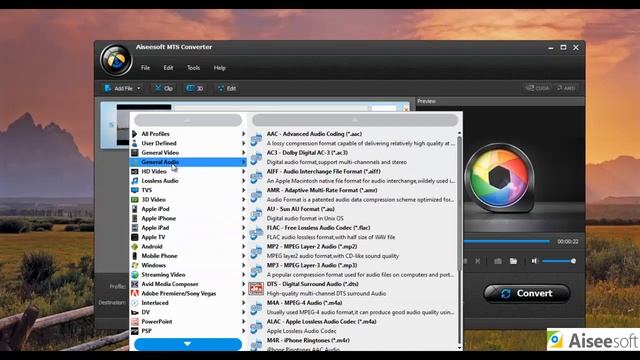640x360 pixels.
Task: Click the blue down-arrow button under the category list
Action: tap(188, 344)
